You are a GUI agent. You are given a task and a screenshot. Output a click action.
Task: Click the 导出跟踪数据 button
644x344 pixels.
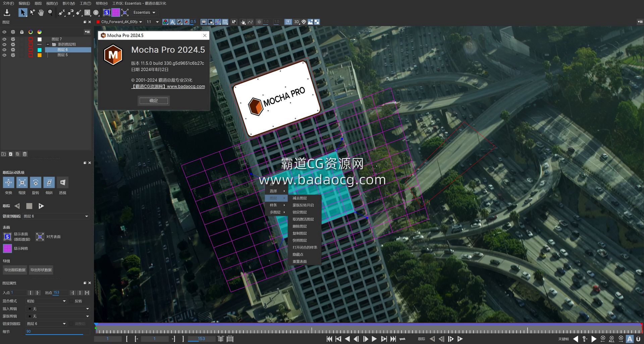[15, 270]
